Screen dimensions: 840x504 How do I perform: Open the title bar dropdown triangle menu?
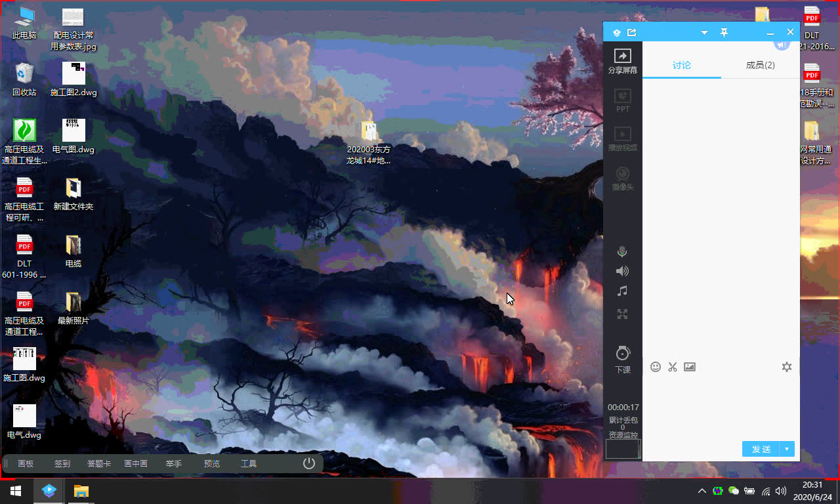pos(704,32)
